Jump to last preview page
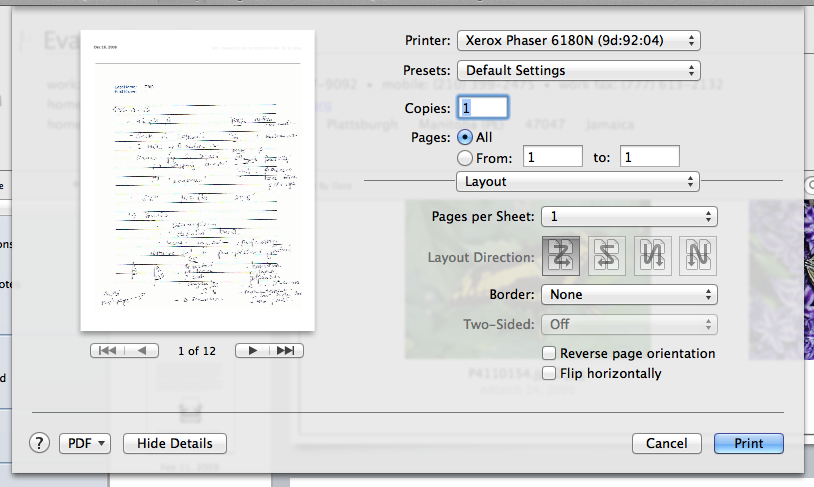Image resolution: width=814 pixels, height=487 pixels. tap(286, 351)
